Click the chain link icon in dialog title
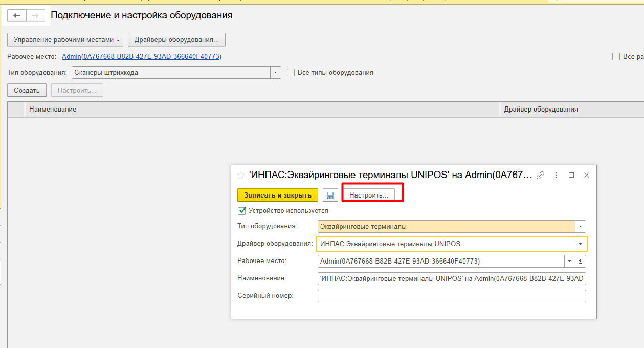This screenshot has height=348, width=644. (540, 175)
